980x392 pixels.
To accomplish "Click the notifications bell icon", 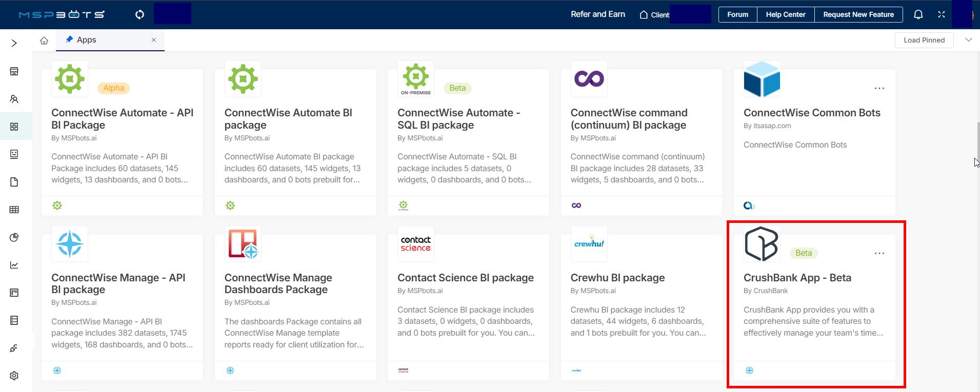I will (x=918, y=14).
